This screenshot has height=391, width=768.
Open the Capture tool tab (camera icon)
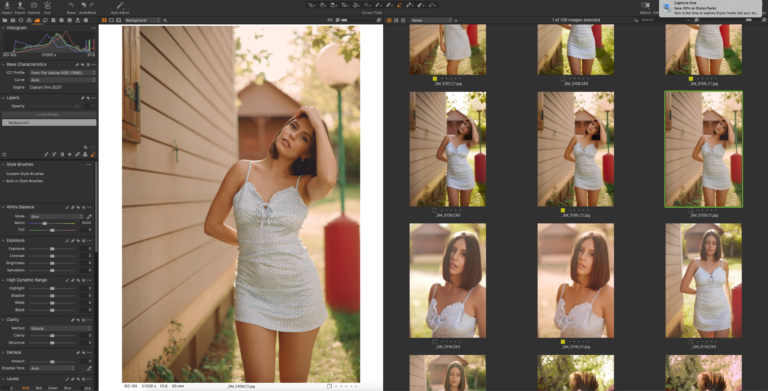coord(13,20)
